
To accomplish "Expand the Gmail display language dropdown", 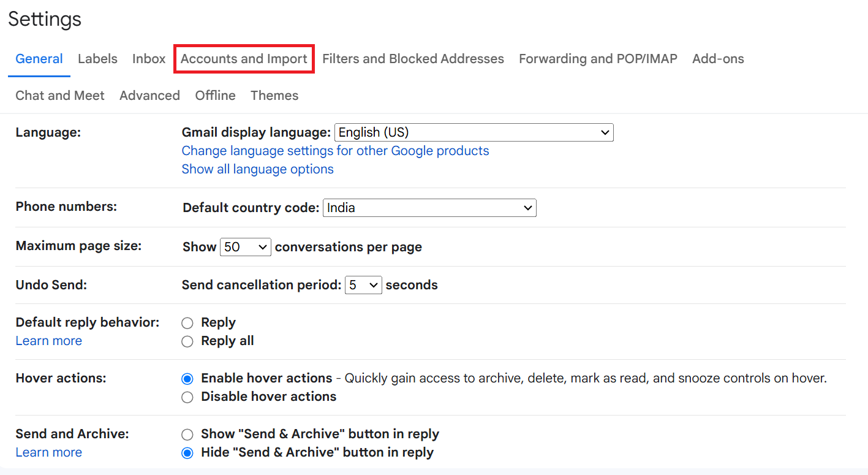I will click(474, 132).
